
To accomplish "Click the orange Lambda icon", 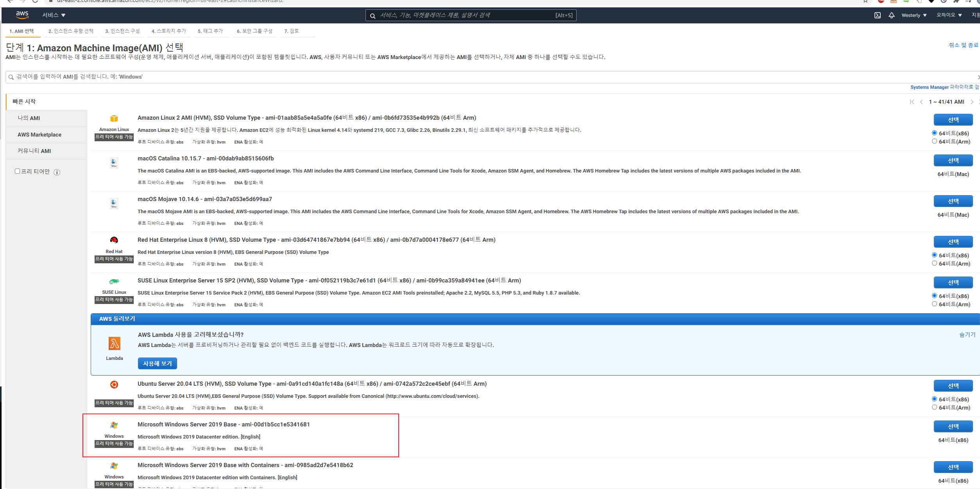I will click(115, 343).
